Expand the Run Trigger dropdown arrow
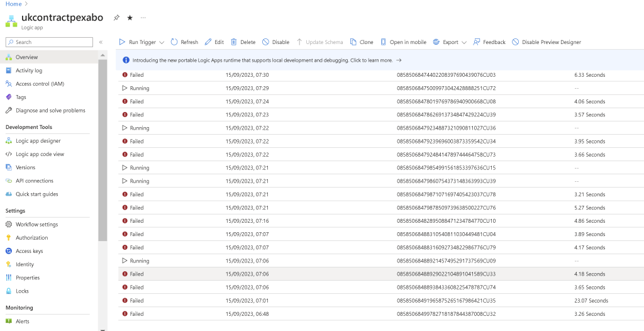This screenshot has width=644, height=331. 162,42
